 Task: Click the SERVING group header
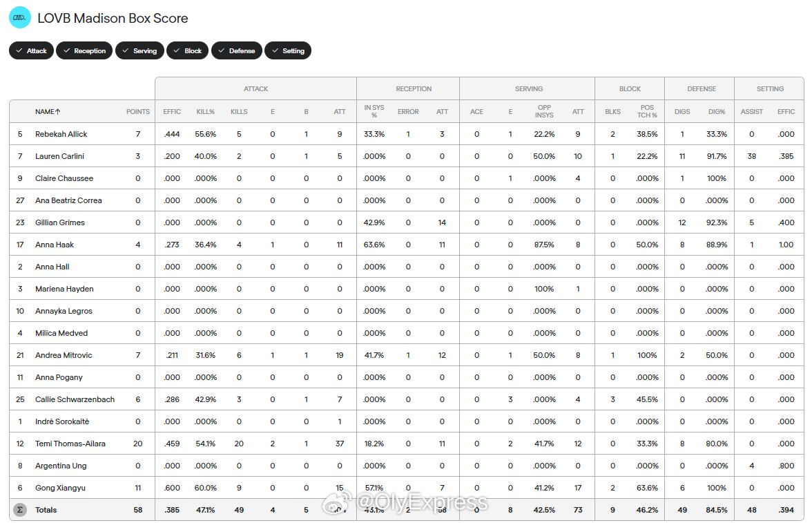(529, 88)
